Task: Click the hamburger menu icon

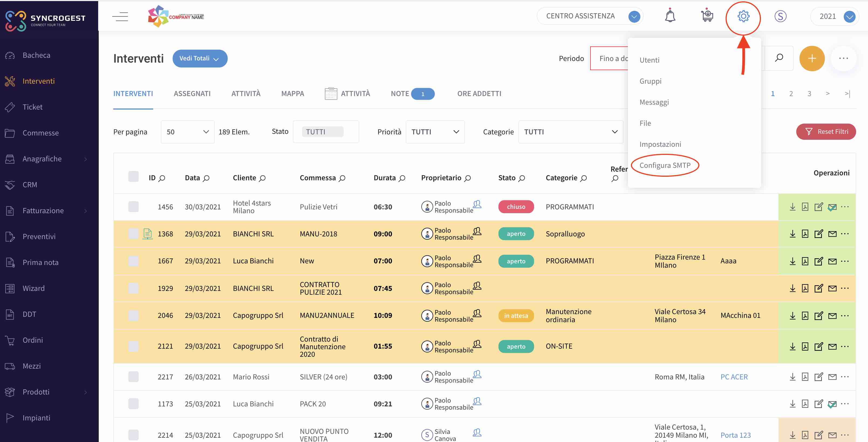Action: pos(120,16)
